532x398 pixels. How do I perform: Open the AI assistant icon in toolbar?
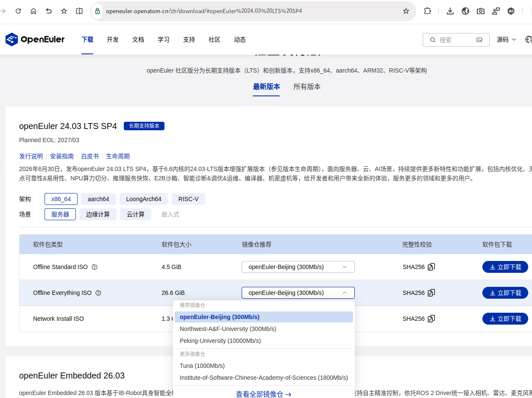coord(511,11)
